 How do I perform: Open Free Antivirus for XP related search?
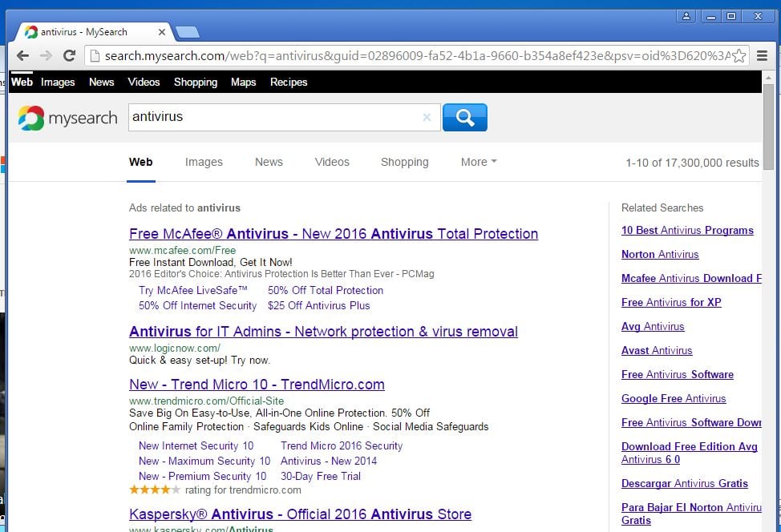[x=671, y=302]
